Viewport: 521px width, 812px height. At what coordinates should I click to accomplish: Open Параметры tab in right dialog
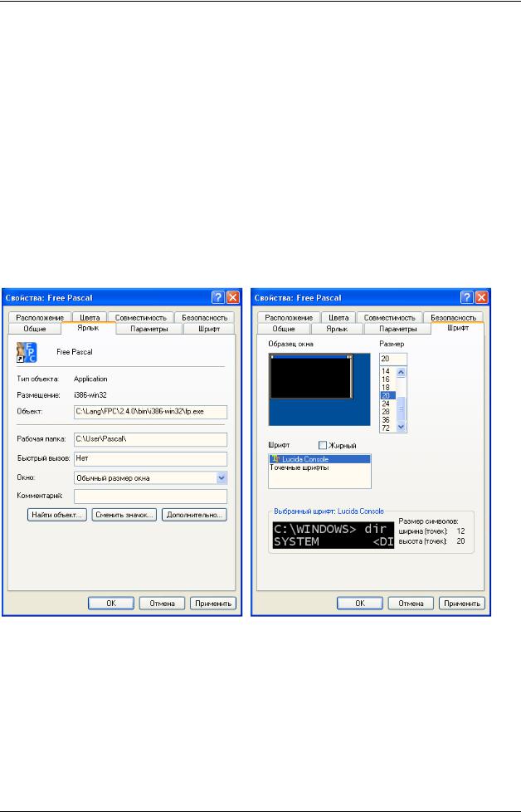[x=397, y=329]
